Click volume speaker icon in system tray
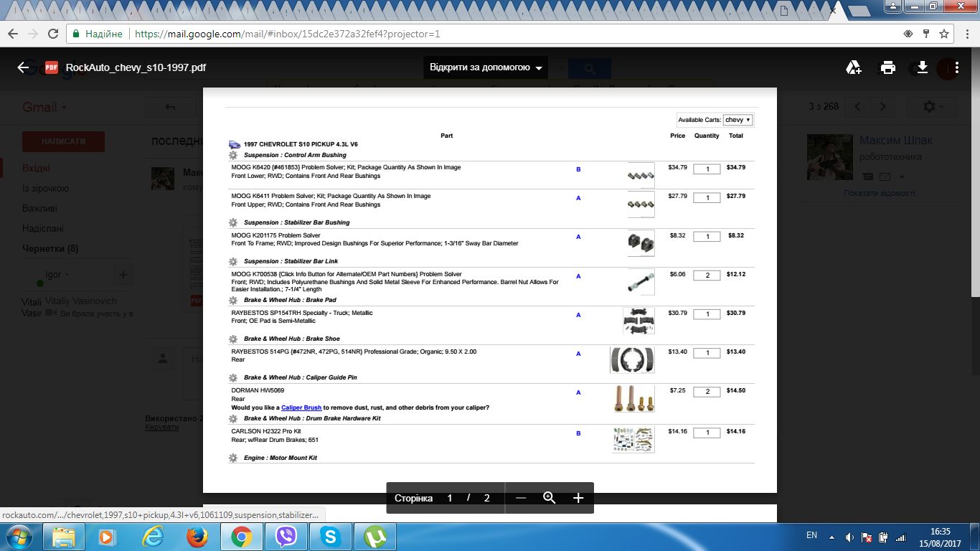Viewport: 980px width, 551px height. pyautogui.click(x=849, y=537)
